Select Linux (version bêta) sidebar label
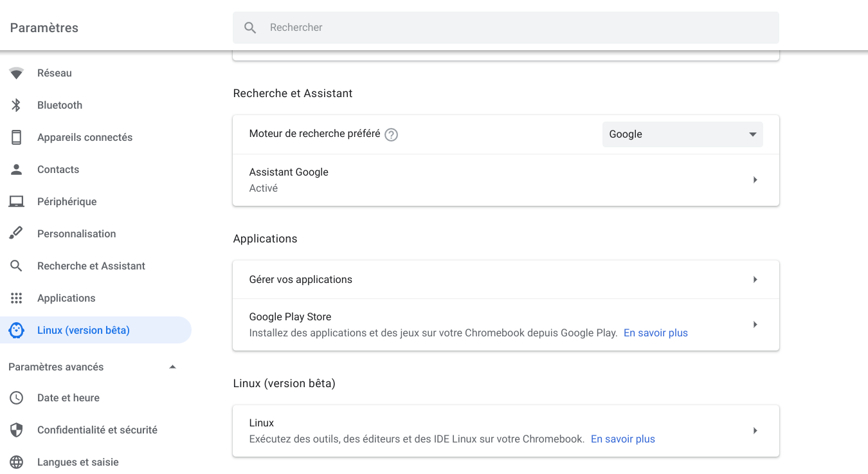Screen dimensions: 868x474 (84, 331)
